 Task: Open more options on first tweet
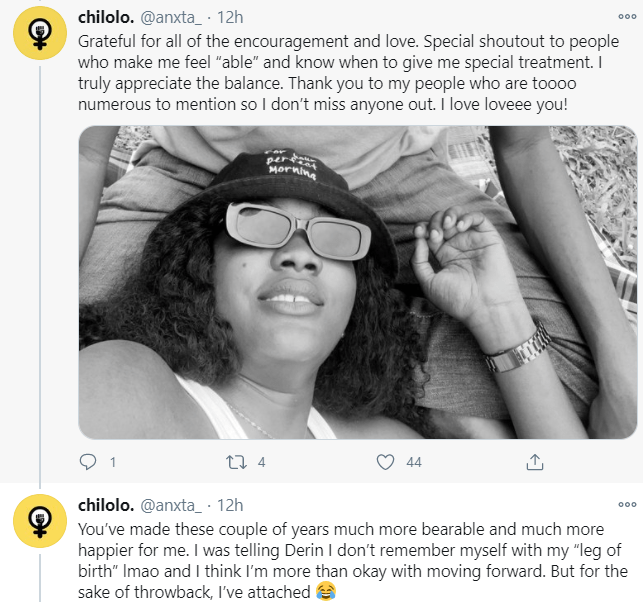(626, 18)
